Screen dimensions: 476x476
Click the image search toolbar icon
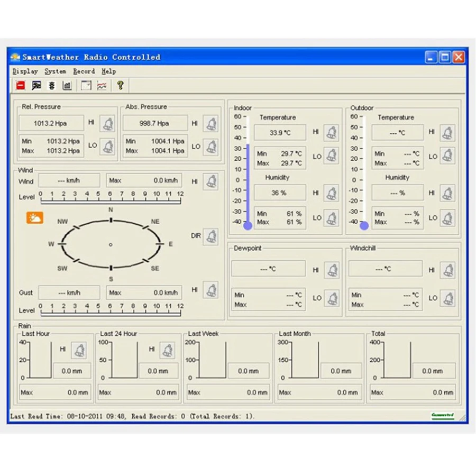pos(36,85)
